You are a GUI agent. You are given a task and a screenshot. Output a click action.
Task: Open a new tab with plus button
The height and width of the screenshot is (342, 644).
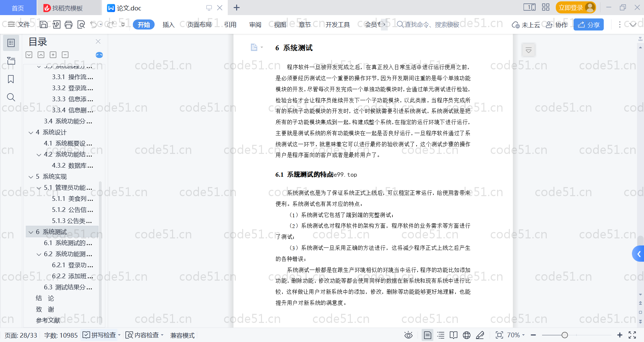point(236,7)
